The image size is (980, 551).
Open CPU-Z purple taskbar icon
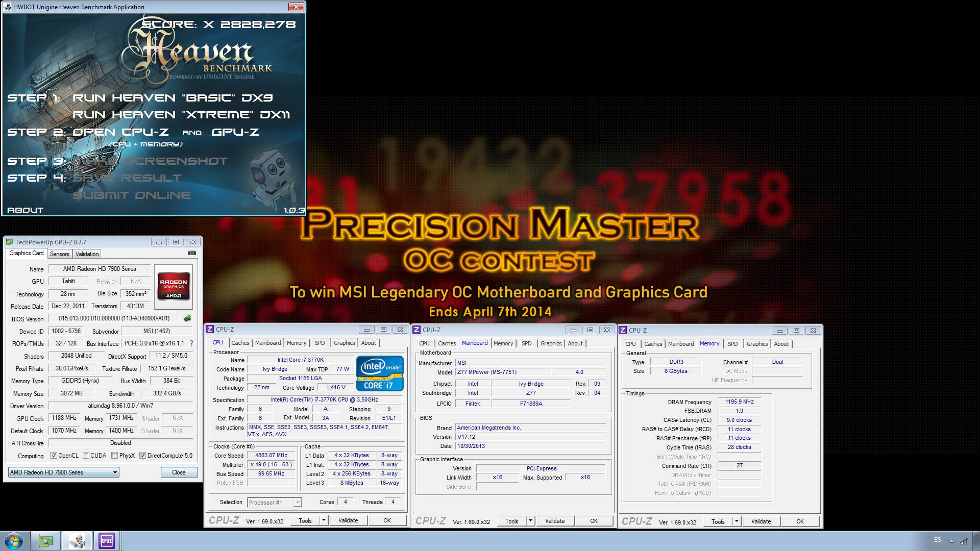[x=106, y=541]
